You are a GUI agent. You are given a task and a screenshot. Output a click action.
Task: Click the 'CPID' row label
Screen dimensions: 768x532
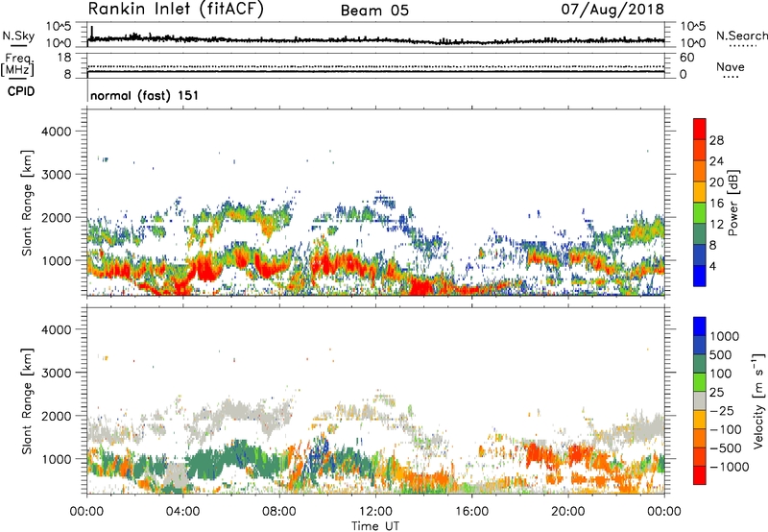point(21,91)
